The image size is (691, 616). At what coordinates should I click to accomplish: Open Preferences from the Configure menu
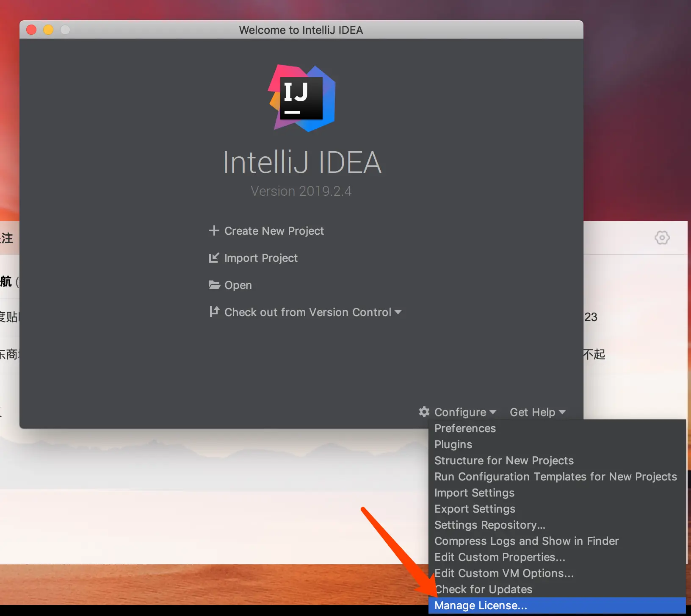(557, 428)
